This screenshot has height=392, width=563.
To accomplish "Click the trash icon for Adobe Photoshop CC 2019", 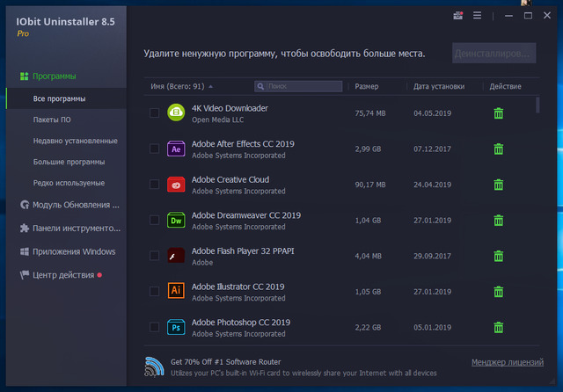I will pos(499,328).
